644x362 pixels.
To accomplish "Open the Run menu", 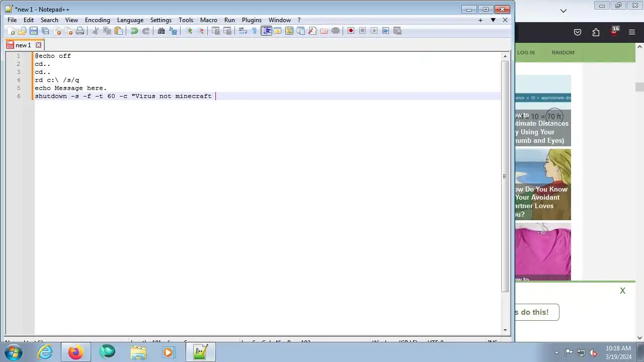I will [229, 20].
